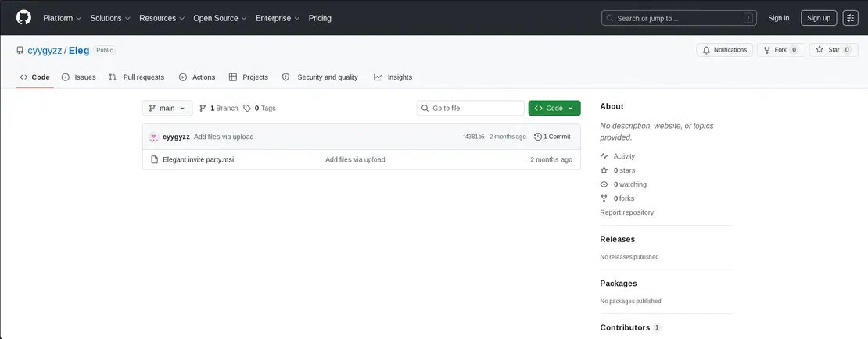Go to the Pricing page
The image size is (868, 339).
(x=320, y=18)
